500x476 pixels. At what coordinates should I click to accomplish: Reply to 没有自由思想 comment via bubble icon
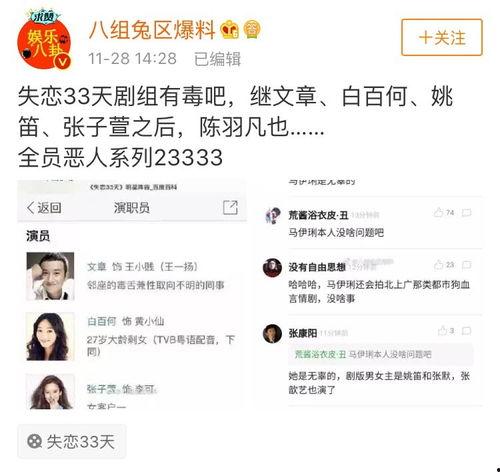[x=467, y=265]
